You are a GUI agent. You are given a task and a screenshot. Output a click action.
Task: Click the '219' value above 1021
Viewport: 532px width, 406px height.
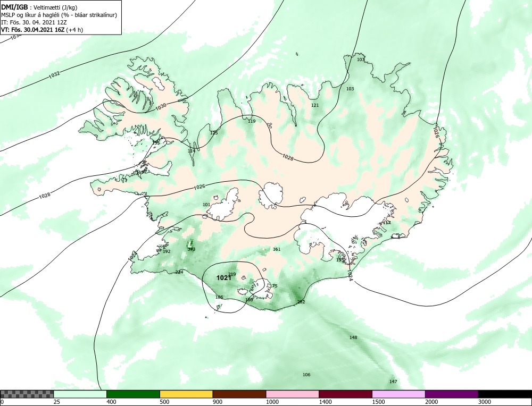pyautogui.click(x=232, y=274)
